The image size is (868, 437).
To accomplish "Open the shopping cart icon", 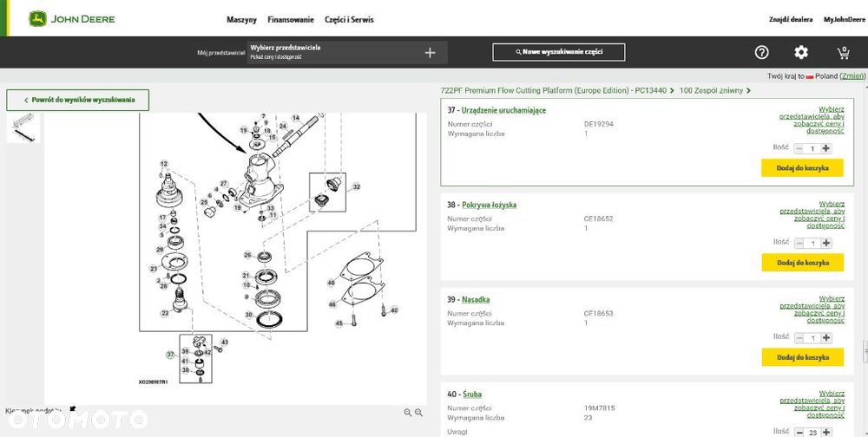I will (843, 53).
